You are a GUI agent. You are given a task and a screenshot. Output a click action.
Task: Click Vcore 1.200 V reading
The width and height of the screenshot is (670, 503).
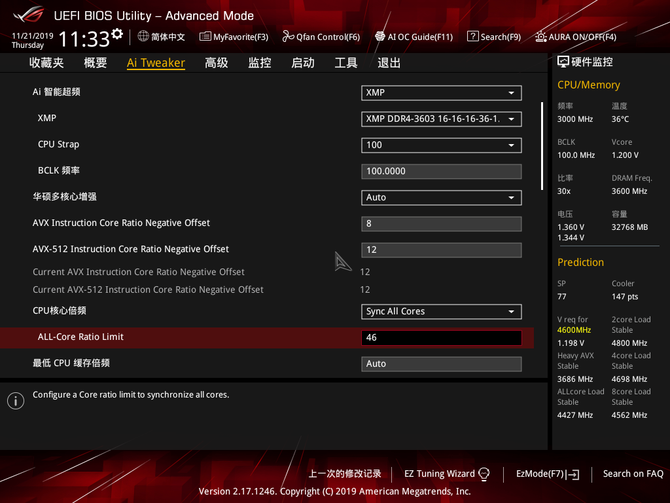coord(625,155)
